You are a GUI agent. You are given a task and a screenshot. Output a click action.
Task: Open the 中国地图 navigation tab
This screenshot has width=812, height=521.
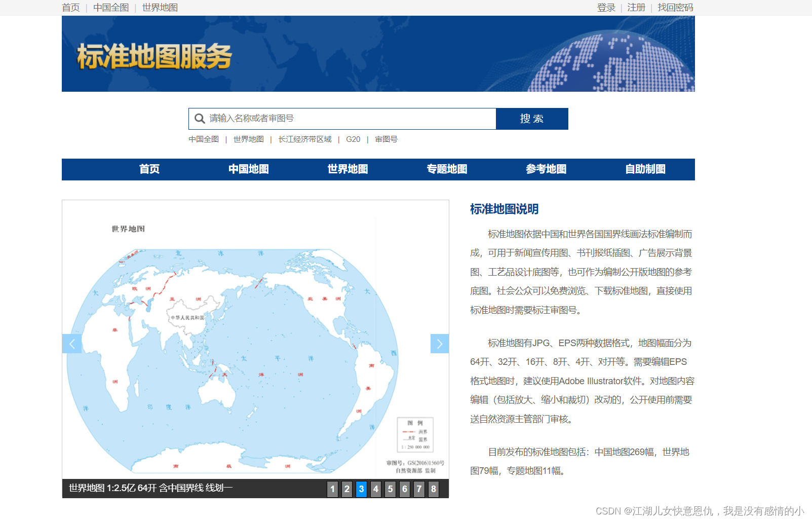point(248,169)
